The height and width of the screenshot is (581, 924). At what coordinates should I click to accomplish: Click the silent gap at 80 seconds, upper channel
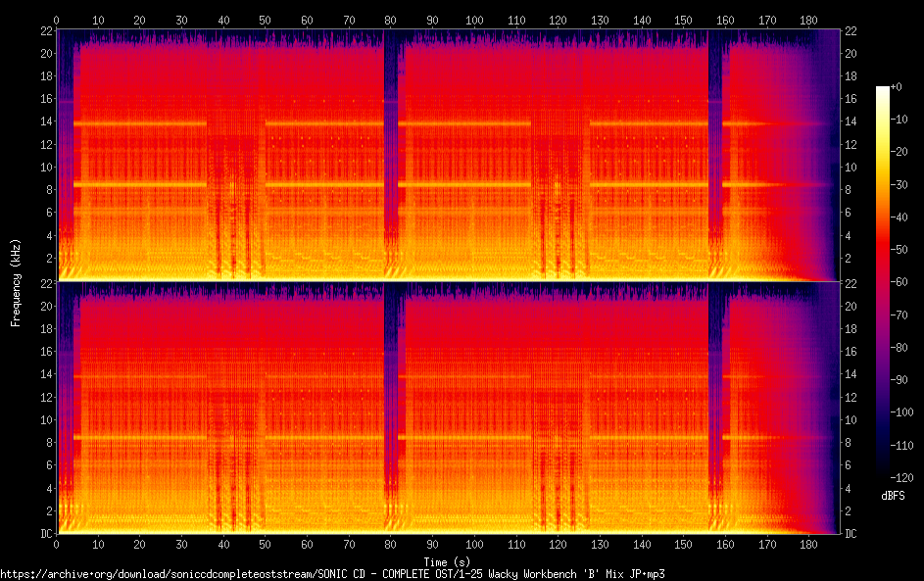pyautogui.click(x=392, y=147)
